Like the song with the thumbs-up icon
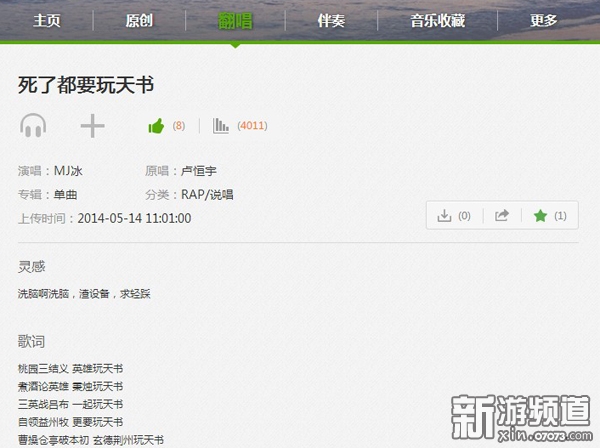Image resolution: width=600 pixels, height=448 pixels. [x=155, y=126]
